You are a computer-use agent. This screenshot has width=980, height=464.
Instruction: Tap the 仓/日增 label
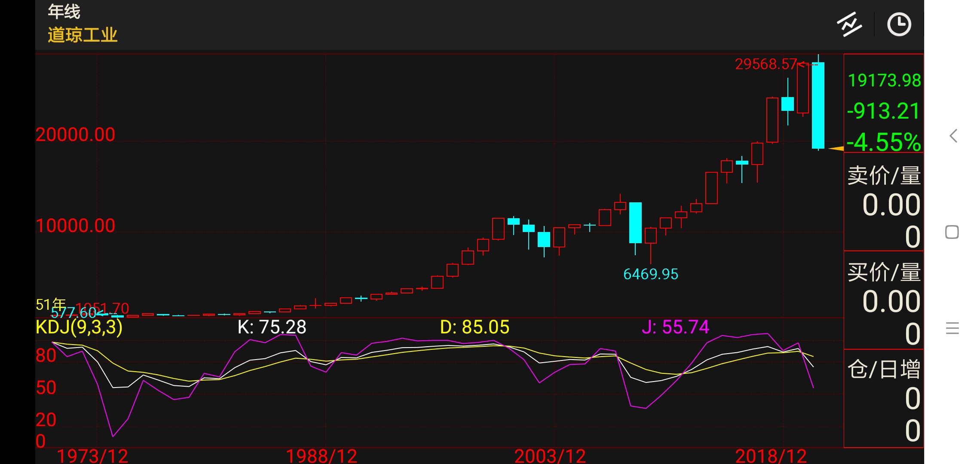(x=884, y=369)
